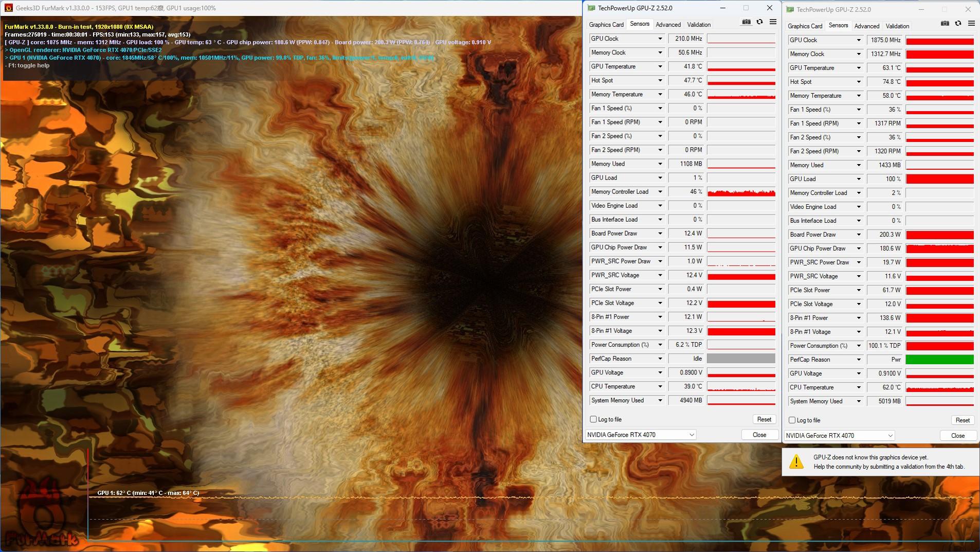
Task: Click the GPU Load graph in right GPU-Z
Action: 939,179
